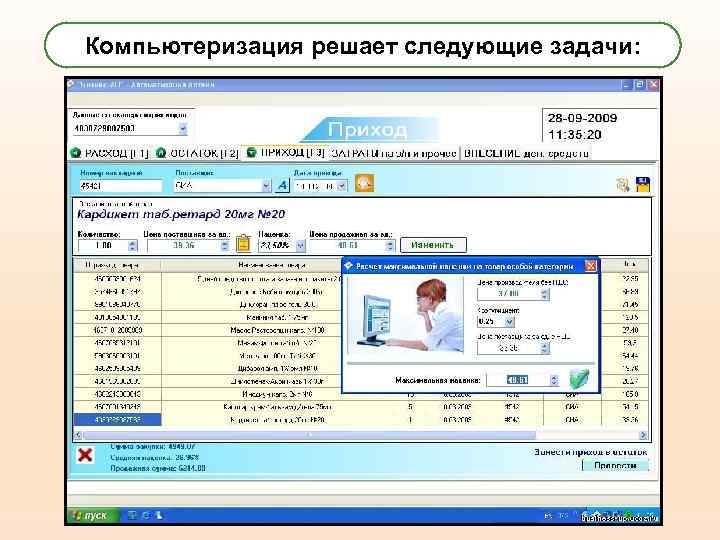Click the woman-at-computer picture in the dialog

click(x=406, y=316)
